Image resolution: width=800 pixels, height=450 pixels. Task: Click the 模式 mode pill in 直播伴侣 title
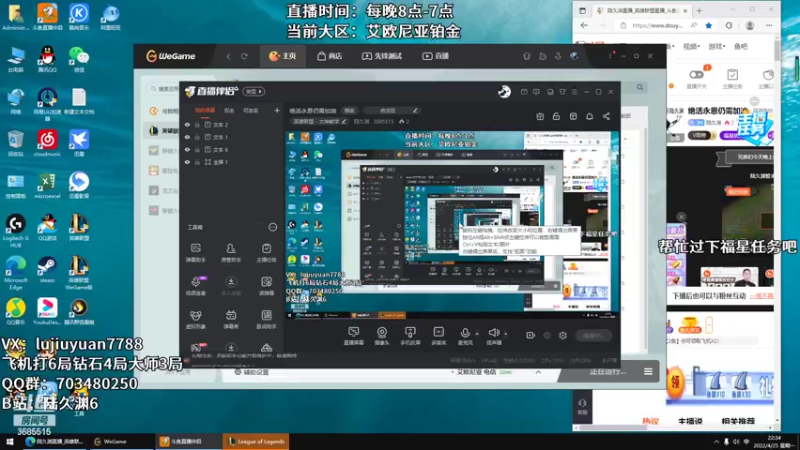click(254, 91)
